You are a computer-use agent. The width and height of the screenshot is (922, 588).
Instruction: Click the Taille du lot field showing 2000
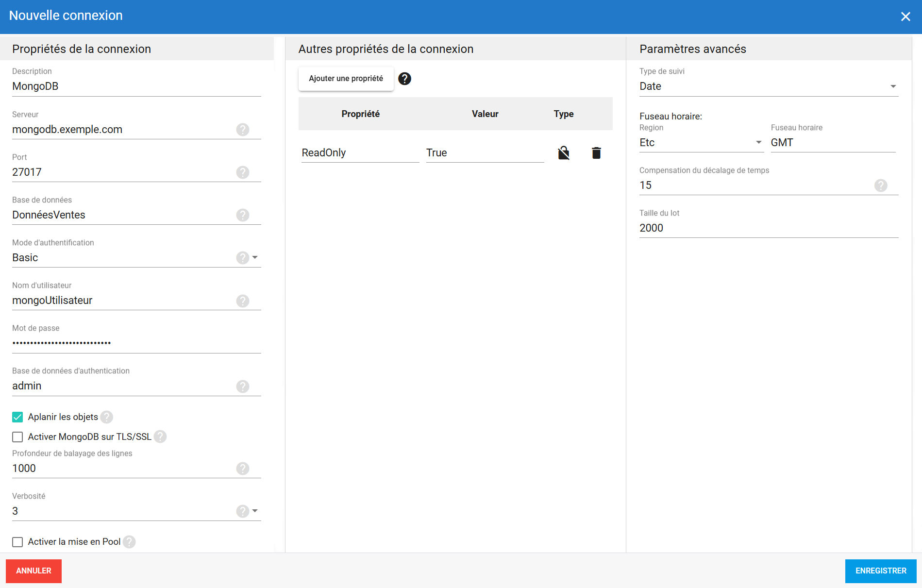[769, 228]
